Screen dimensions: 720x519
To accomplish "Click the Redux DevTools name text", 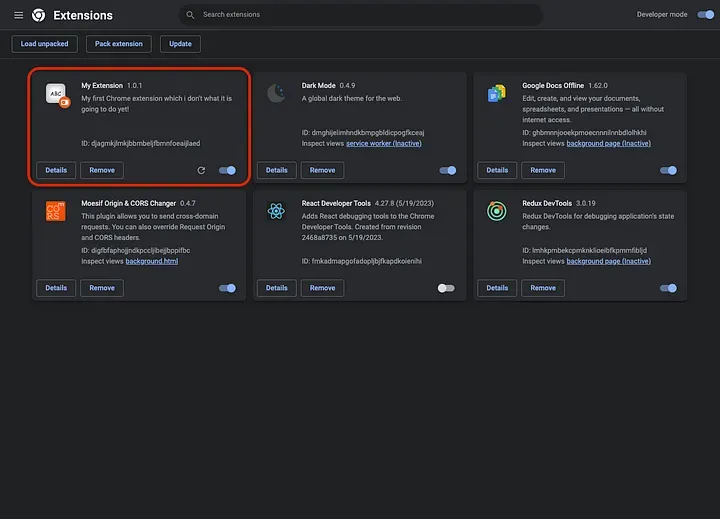I will click(x=547, y=203).
